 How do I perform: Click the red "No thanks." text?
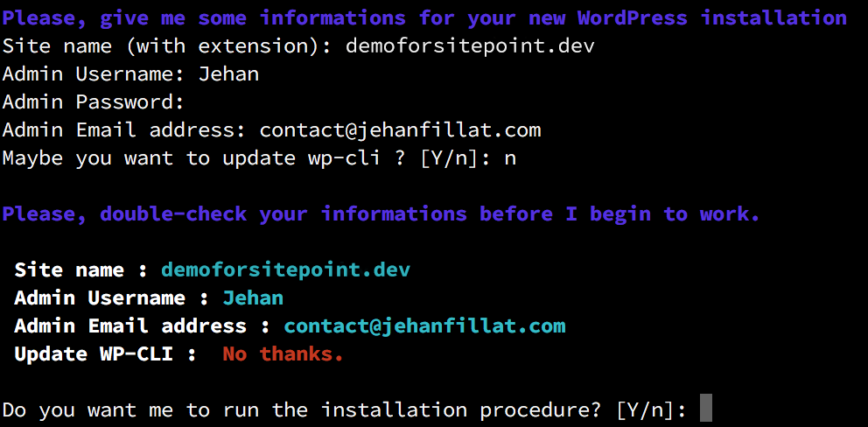coord(283,353)
